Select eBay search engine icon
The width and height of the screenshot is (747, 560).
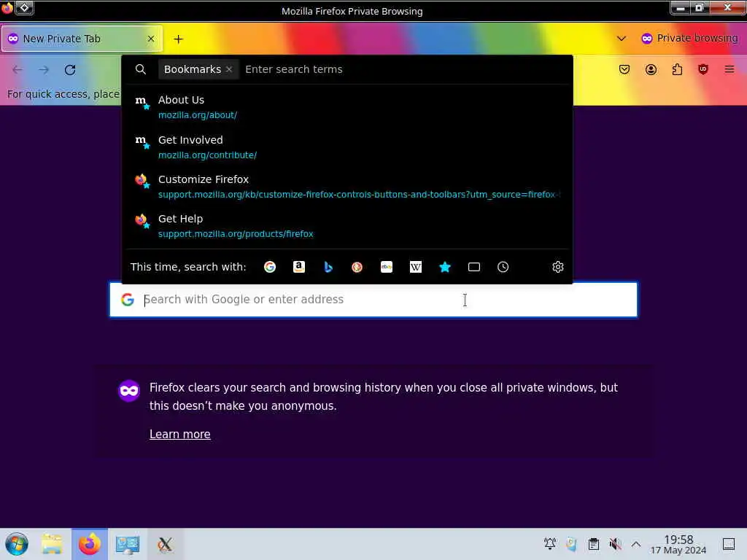point(387,267)
